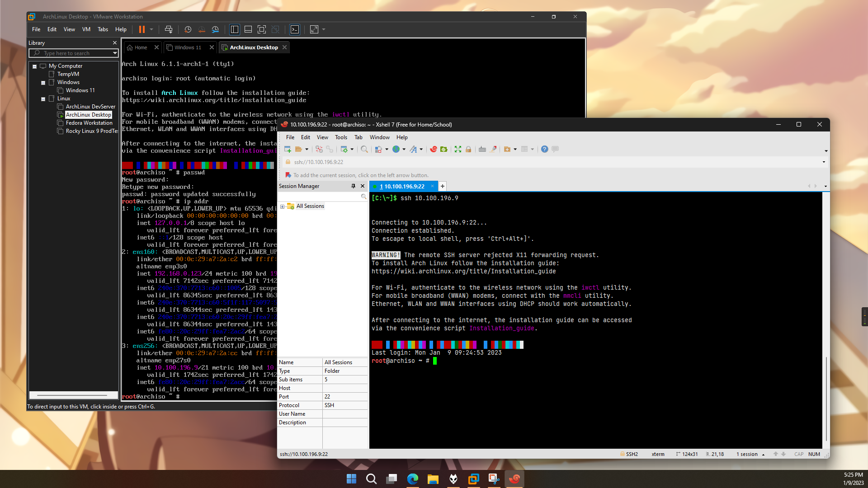This screenshot has width=868, height=488.
Task: Launch Xftp file transfer from Xshell toolbar
Action: 444,149
